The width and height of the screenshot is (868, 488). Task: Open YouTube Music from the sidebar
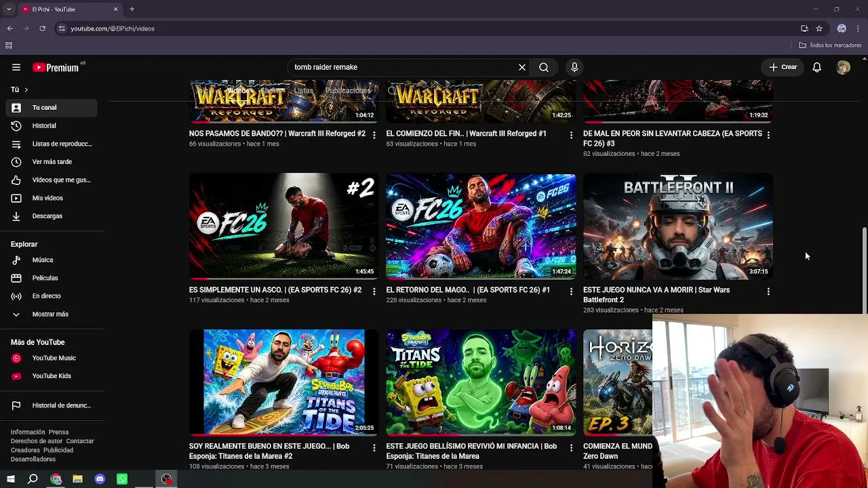click(52, 358)
